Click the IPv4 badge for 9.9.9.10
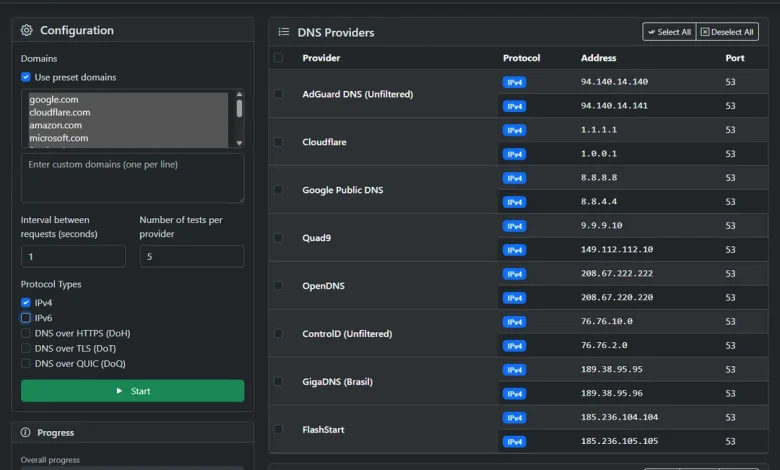Image resolution: width=780 pixels, height=470 pixels. 514,226
